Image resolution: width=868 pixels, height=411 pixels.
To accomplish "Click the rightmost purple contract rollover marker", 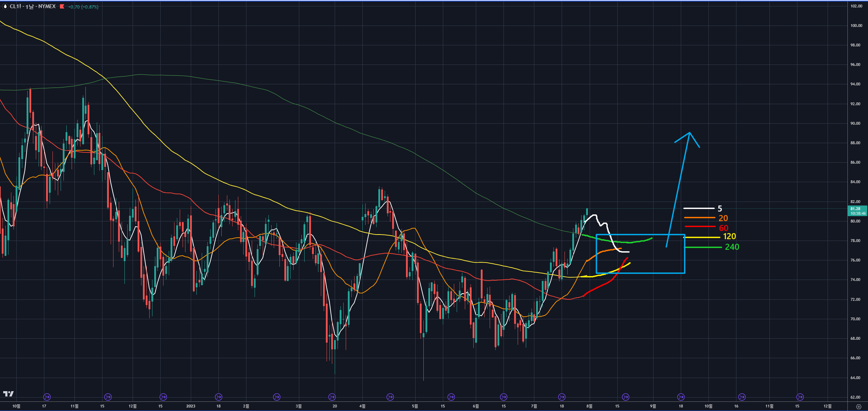I will tap(800, 397).
